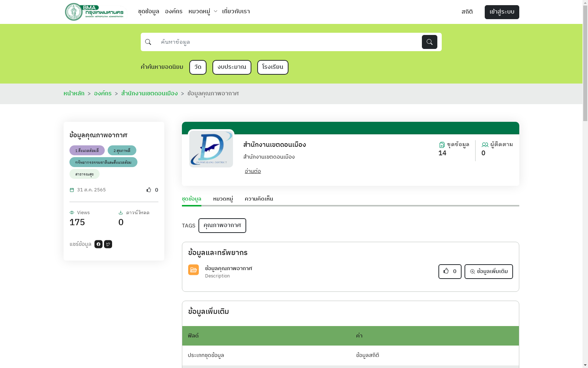
Task: Click the download icon beside ดาวน์โหลด
Action: (121, 213)
